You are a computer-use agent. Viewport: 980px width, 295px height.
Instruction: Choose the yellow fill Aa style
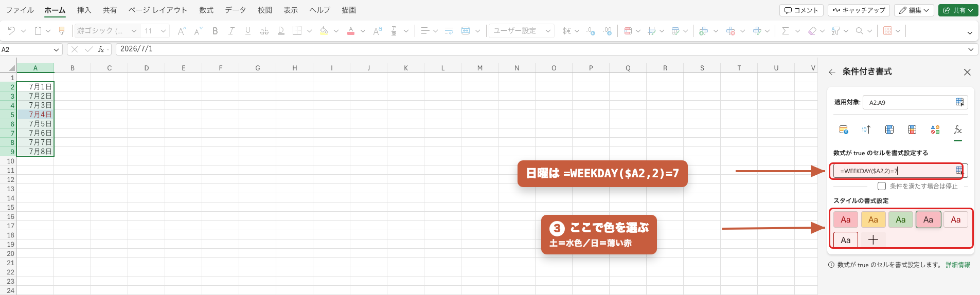(873, 219)
